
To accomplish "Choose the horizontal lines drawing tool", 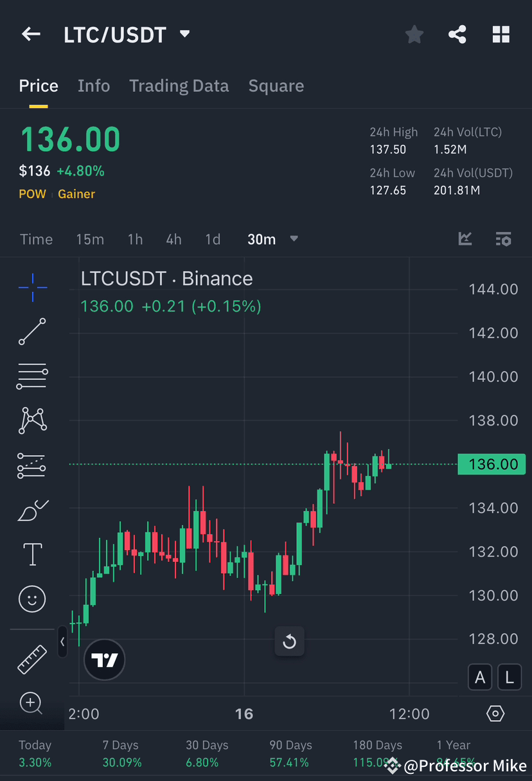I will (31, 376).
